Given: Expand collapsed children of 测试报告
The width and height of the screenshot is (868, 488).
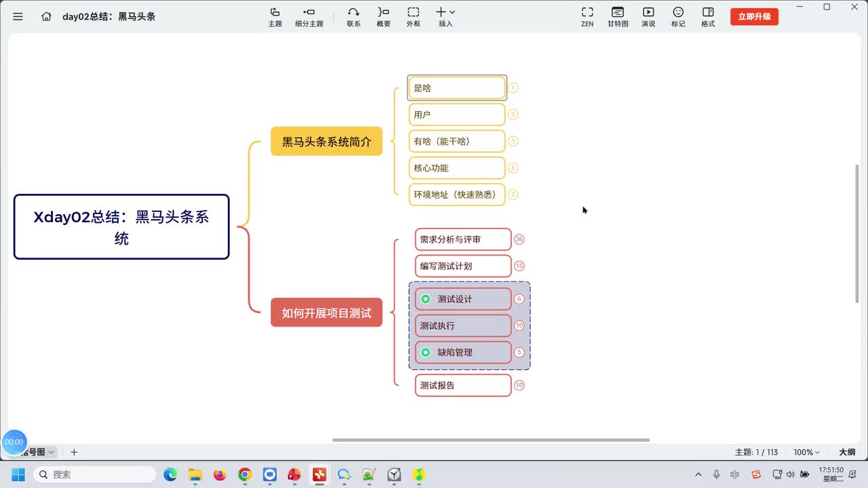Looking at the screenshot, I should [519, 385].
